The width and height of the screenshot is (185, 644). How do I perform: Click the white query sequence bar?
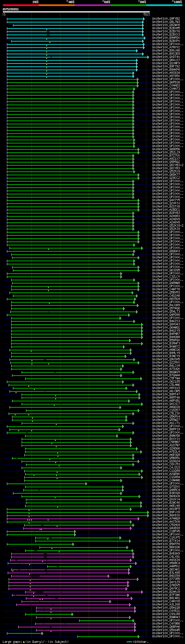76,12
